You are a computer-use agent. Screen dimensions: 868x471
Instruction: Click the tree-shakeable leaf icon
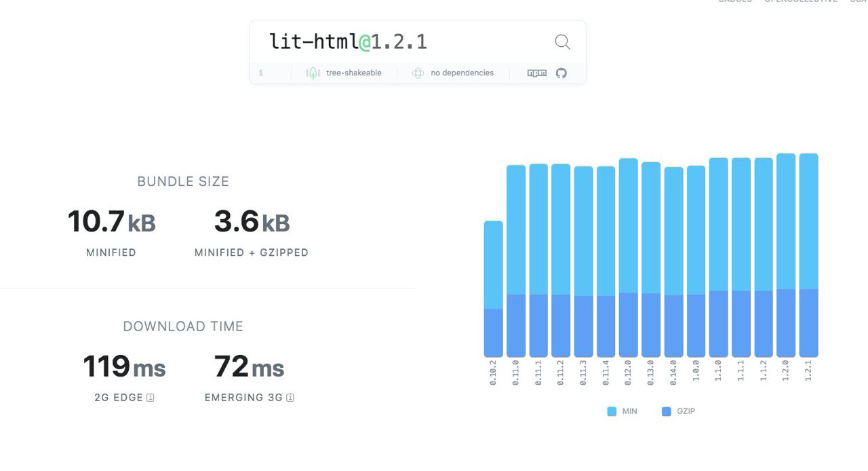point(313,73)
